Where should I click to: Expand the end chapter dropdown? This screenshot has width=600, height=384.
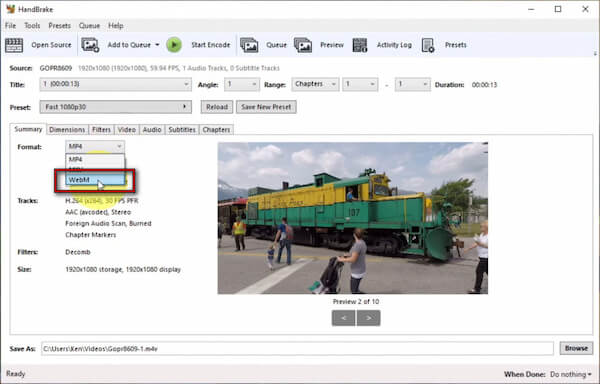pyautogui.click(x=412, y=84)
